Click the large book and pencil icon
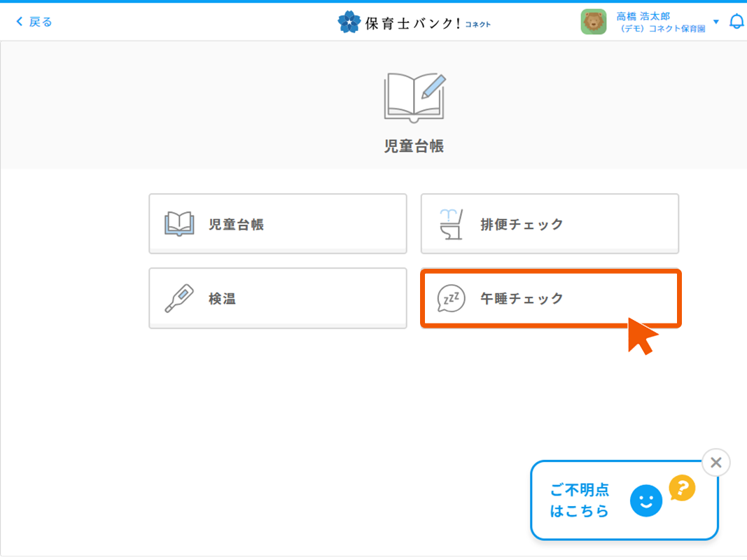The height and width of the screenshot is (560, 747). point(414,97)
